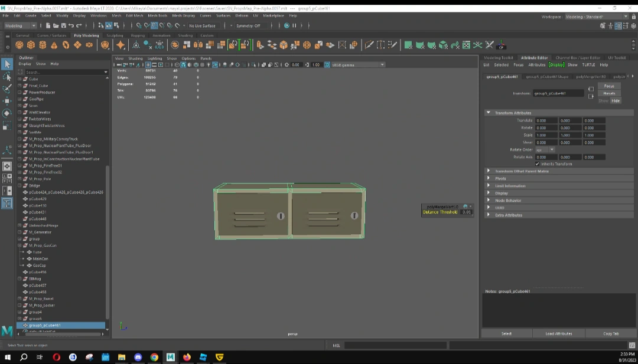The image size is (638, 364).
Task: Click the Script Editor icon at bottom right
Action: (x=632, y=345)
